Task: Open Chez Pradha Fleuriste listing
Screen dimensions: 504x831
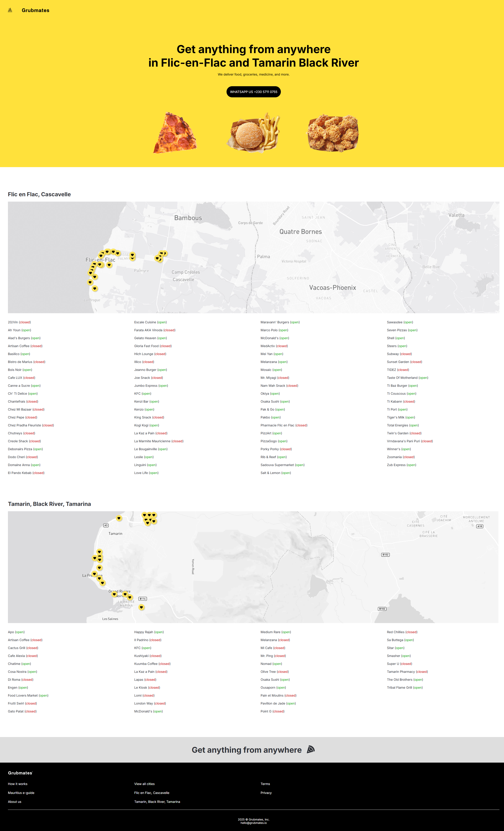Action: coord(31,425)
